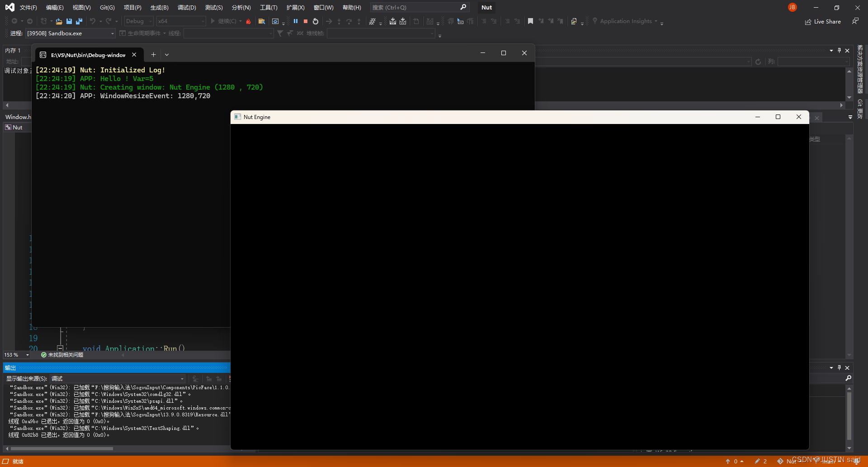Close the Memory 1 panel

[x=847, y=50]
